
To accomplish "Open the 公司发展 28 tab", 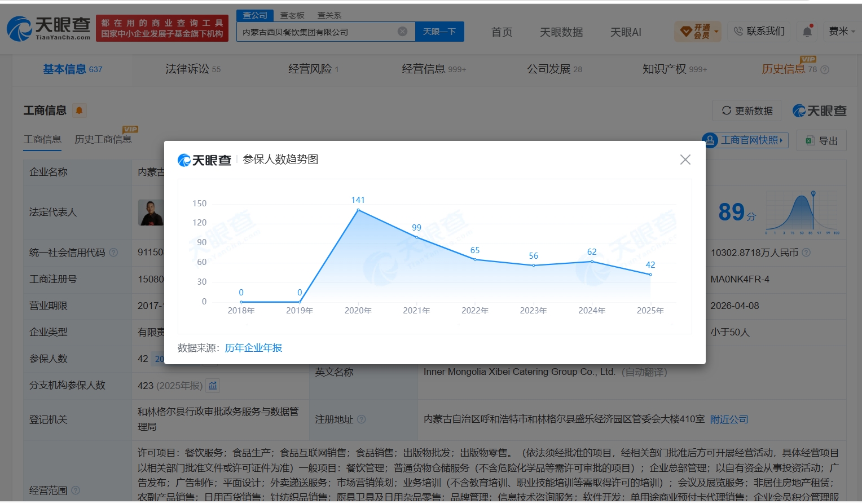I will coord(555,69).
